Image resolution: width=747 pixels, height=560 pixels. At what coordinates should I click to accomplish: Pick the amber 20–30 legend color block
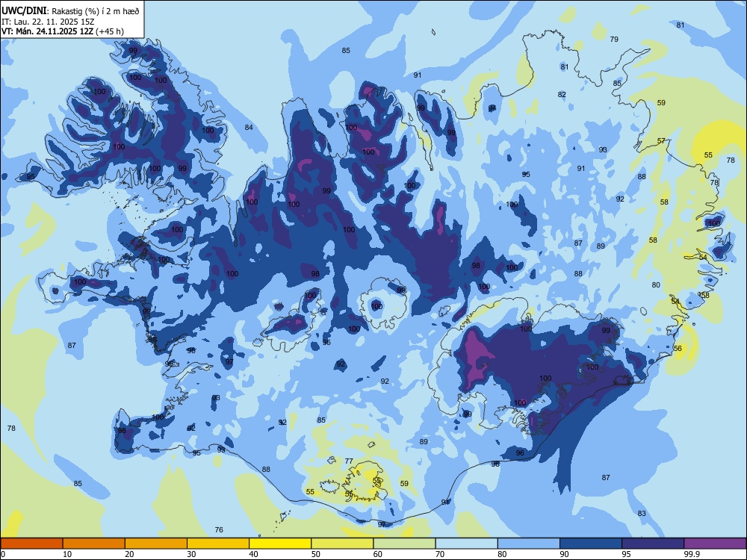pyautogui.click(x=156, y=544)
